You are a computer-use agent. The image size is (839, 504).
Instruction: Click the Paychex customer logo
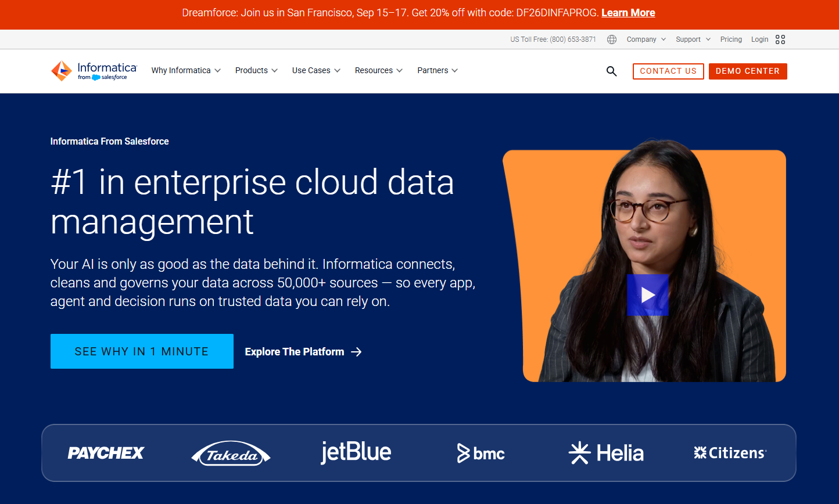pyautogui.click(x=106, y=453)
